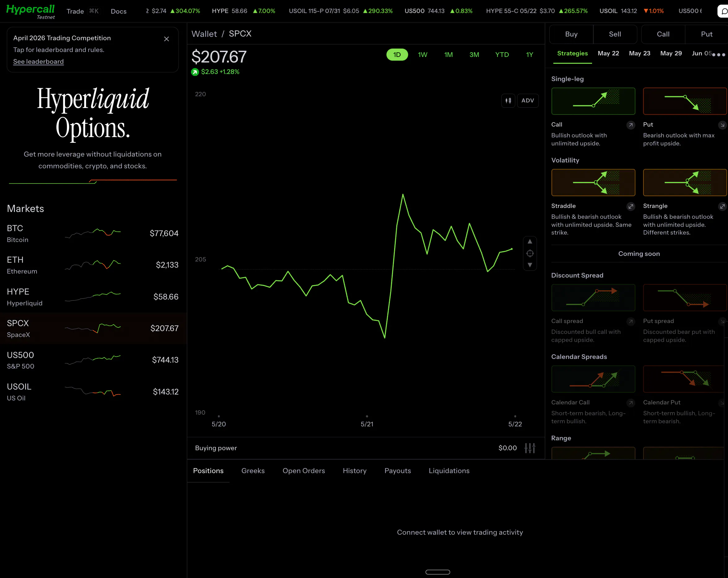Click the Put strategy arrow icon

(722, 125)
